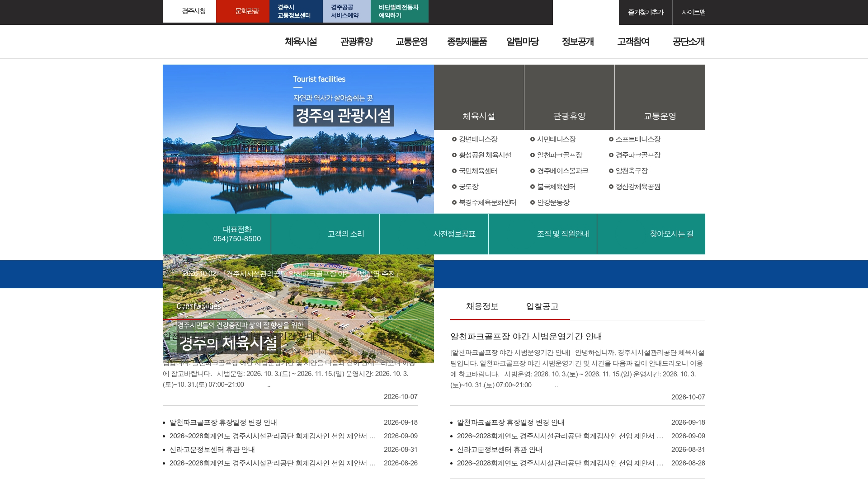Open the 관광휴양 main menu
This screenshot has width=868, height=488.
tap(357, 42)
